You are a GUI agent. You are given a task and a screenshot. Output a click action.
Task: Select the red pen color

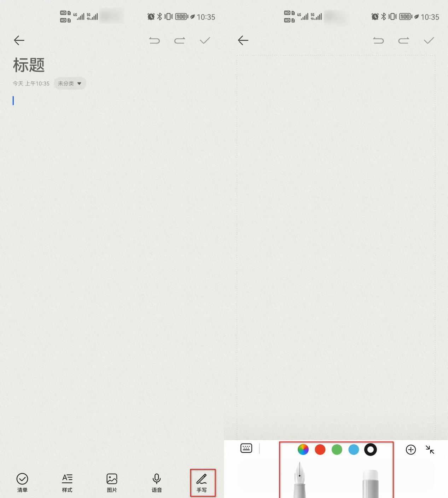click(x=320, y=450)
